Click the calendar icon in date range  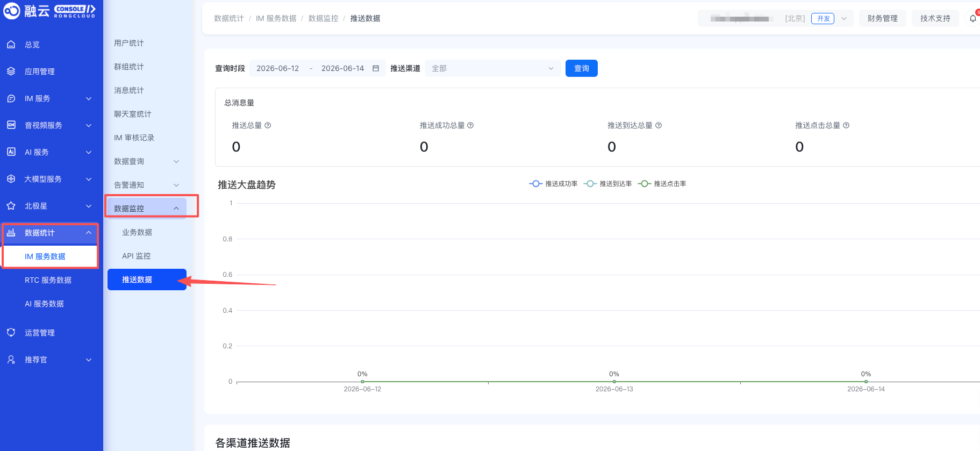(x=376, y=68)
